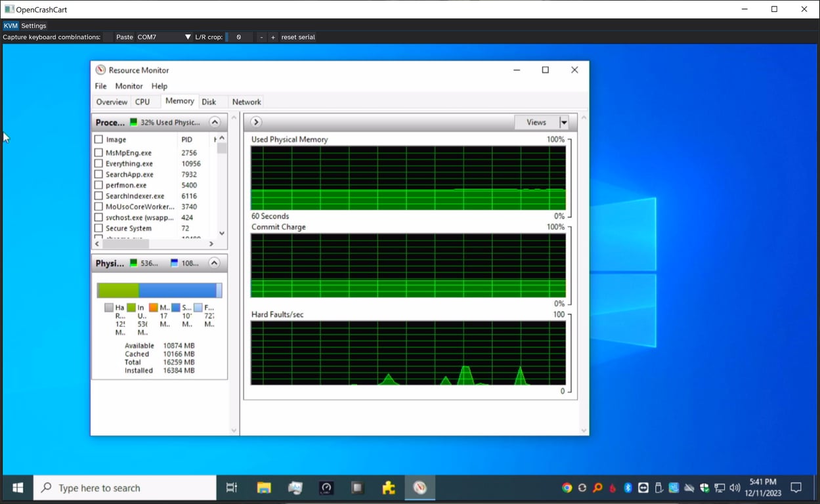The width and height of the screenshot is (820, 504).
Task: Increase L/R crop with the plus stepper
Action: pos(272,37)
